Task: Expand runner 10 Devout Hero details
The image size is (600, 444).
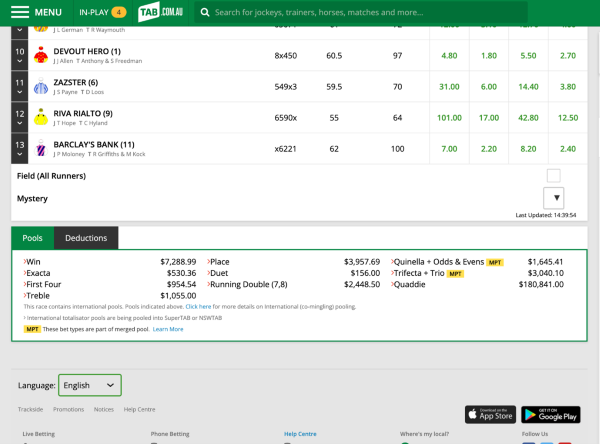Action: (20, 56)
